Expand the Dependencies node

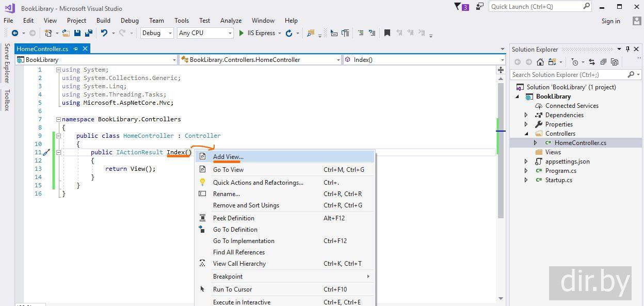click(526, 115)
